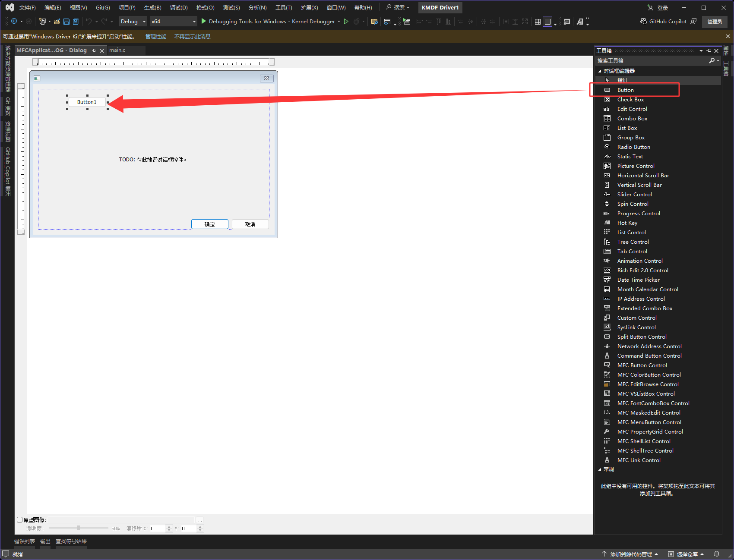Viewport: 734px width, 560px height.
Task: Select the Edit Control tool
Action: [x=658, y=109]
